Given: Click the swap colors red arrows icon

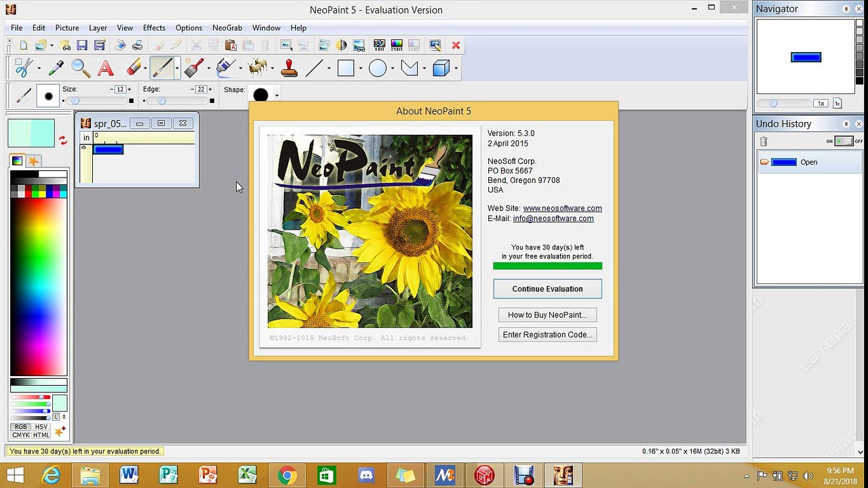Looking at the screenshot, I should [x=63, y=140].
